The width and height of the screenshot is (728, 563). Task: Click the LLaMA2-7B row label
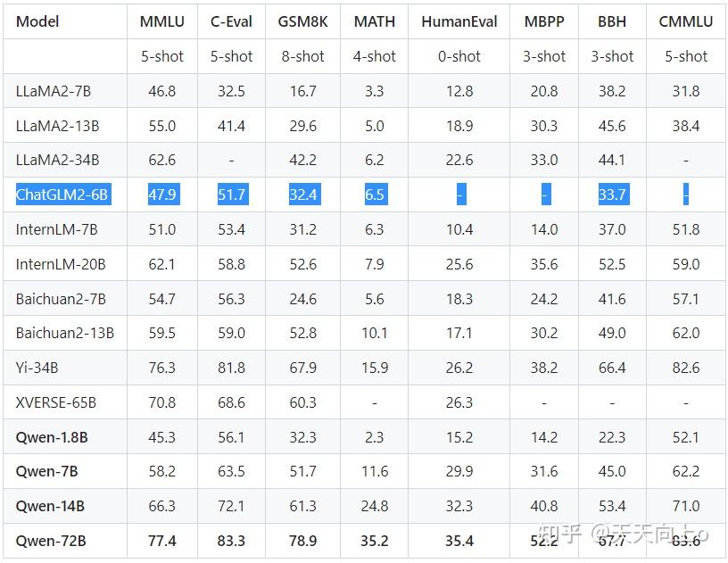tap(57, 91)
